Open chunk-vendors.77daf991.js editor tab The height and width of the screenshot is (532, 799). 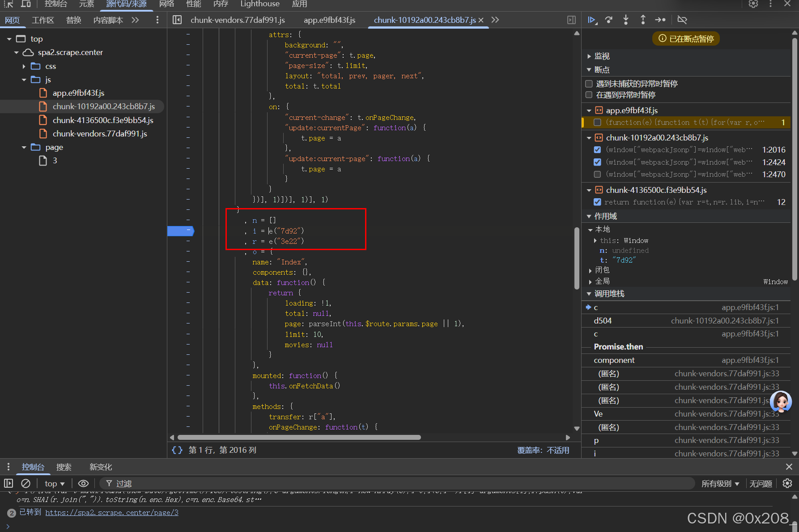pyautogui.click(x=238, y=20)
